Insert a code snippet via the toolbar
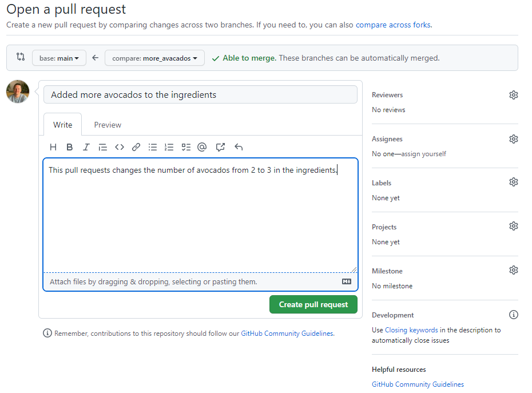 pos(119,147)
